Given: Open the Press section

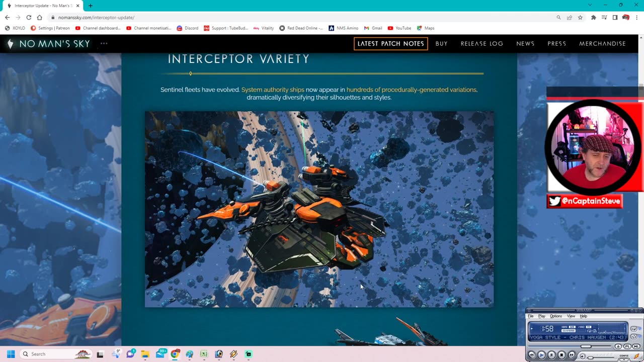Looking at the screenshot, I should pyautogui.click(x=556, y=44).
